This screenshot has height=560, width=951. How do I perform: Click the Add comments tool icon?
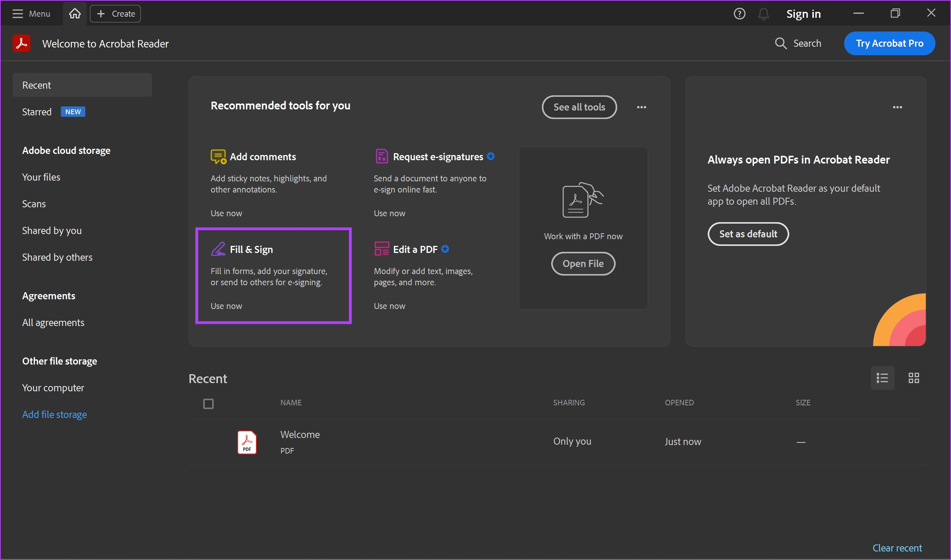[218, 157]
